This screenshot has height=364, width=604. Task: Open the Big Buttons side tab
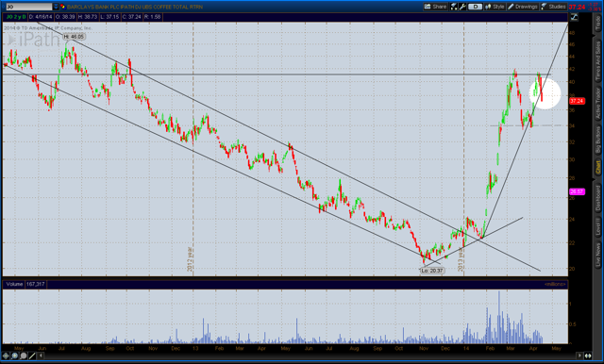(597, 140)
